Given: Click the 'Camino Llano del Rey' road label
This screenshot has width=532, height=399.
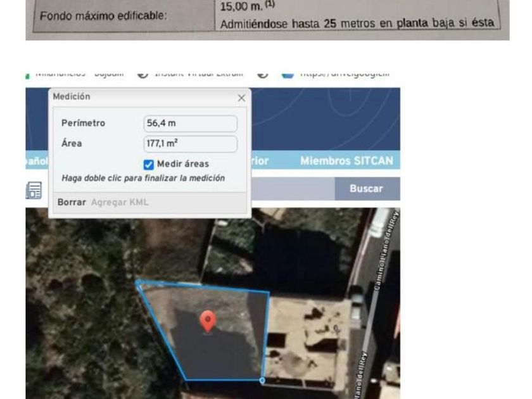Looking at the screenshot, I should click(x=386, y=250).
